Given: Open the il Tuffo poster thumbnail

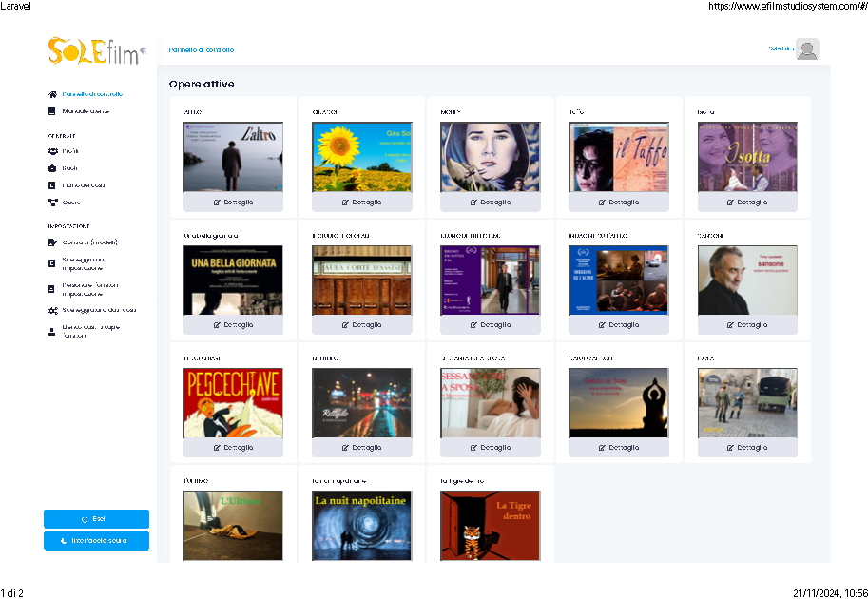Looking at the screenshot, I should [619, 157].
